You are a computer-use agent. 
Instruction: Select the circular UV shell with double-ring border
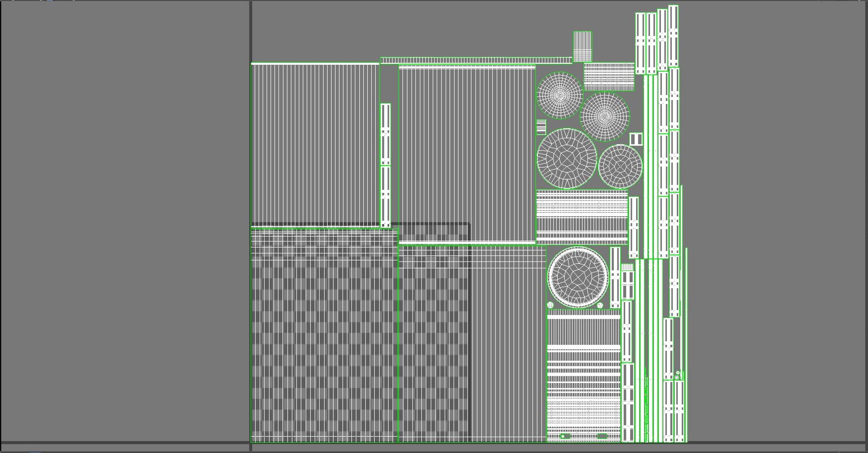pyautogui.click(x=578, y=277)
